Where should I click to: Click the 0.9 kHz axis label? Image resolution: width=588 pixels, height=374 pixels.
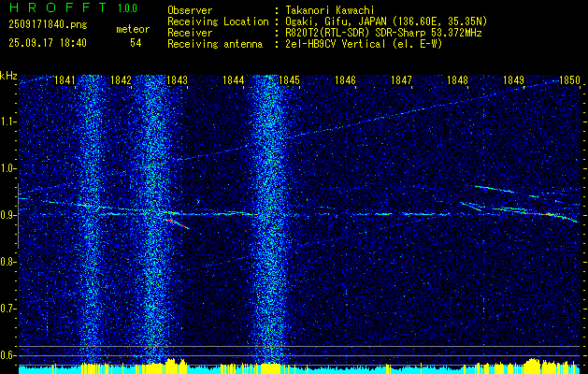(x=8, y=215)
